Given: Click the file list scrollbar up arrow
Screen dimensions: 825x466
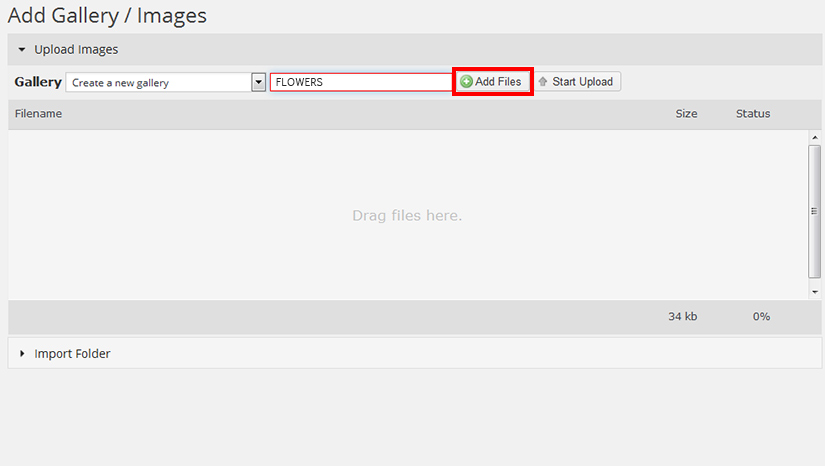Looking at the screenshot, I should (815, 137).
